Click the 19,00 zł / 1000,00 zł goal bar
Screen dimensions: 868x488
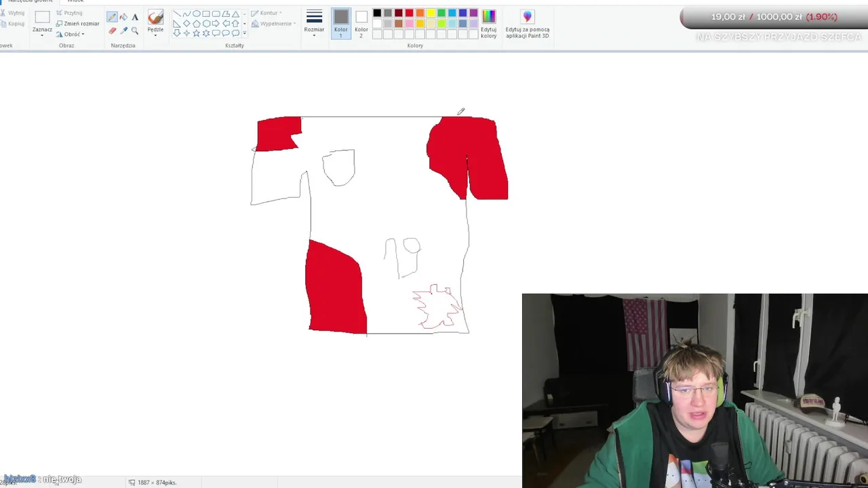(x=774, y=17)
